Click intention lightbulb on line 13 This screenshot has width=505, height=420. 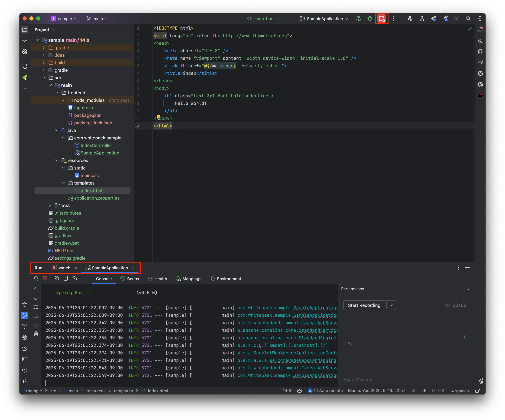[x=158, y=117]
